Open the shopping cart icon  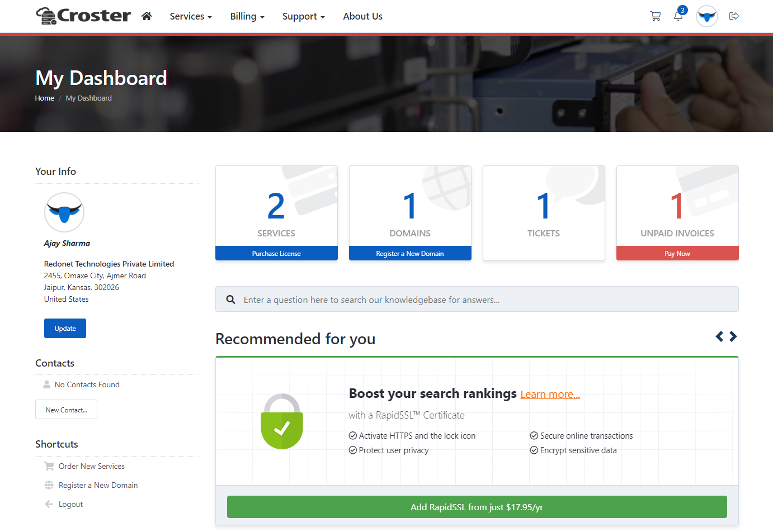(655, 16)
